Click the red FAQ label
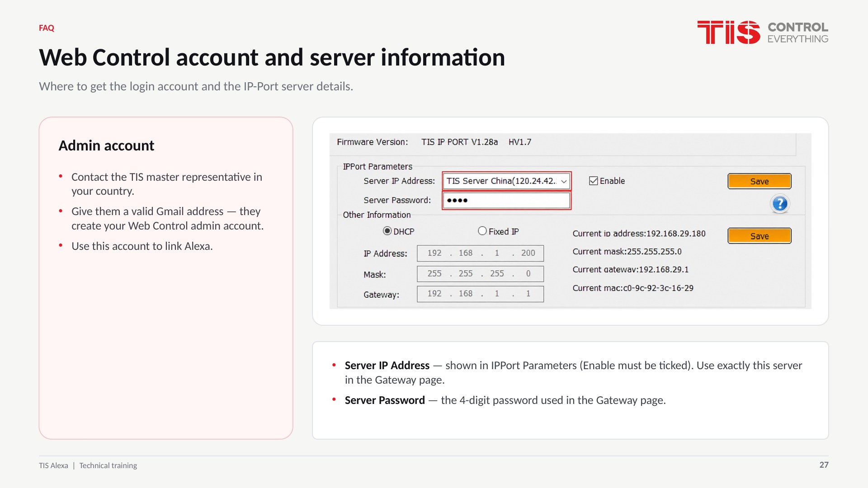Image resolution: width=868 pixels, height=488 pixels. tap(47, 28)
